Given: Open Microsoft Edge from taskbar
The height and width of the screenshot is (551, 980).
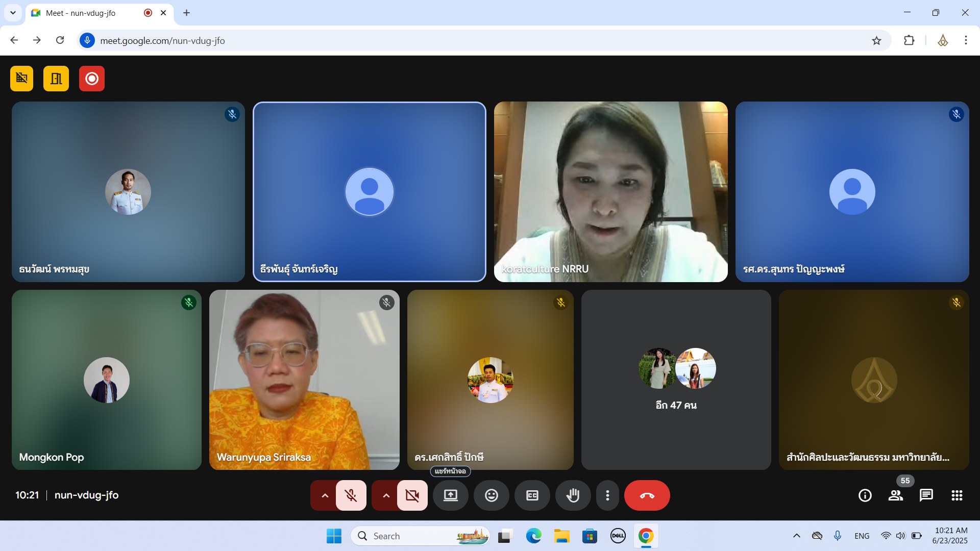Looking at the screenshot, I should click(533, 536).
